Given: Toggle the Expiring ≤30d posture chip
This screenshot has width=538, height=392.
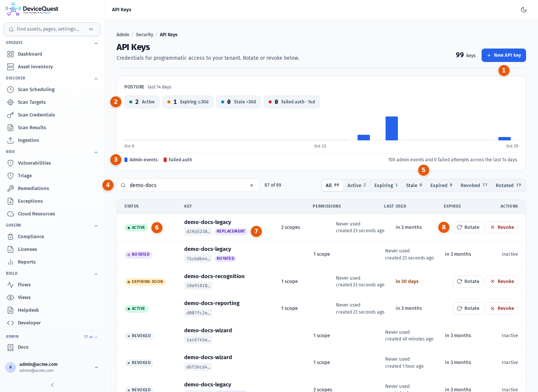Looking at the screenshot, I should tap(188, 102).
